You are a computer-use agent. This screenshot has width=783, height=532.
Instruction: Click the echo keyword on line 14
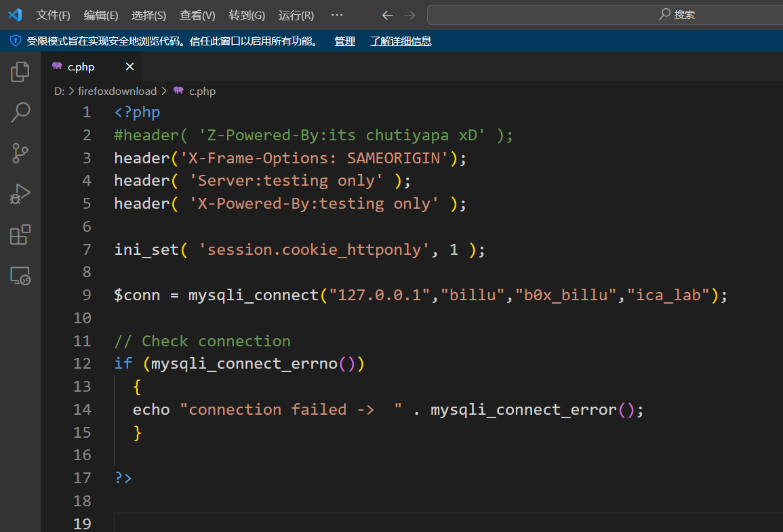point(151,410)
